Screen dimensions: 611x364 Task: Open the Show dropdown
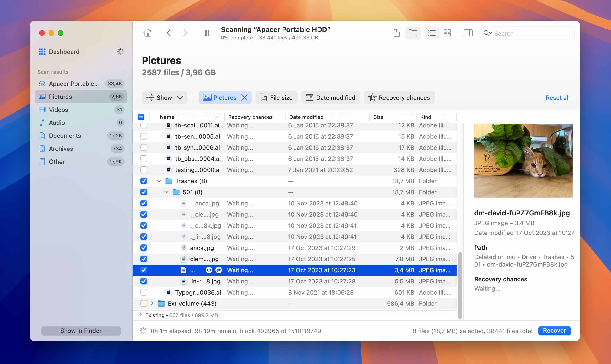164,97
